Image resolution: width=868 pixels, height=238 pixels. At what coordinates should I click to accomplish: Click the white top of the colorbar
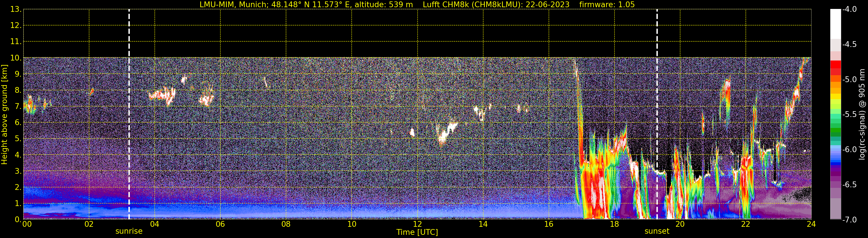[x=835, y=24]
